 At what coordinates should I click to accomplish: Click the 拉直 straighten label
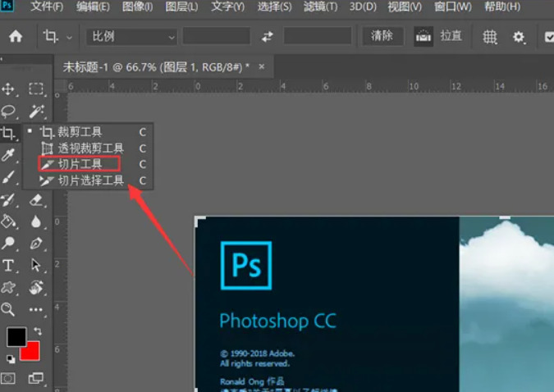click(451, 36)
